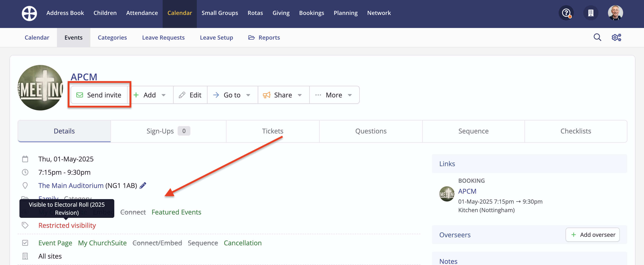Switch to the Sign-Ups tab
Image resolution: width=644 pixels, height=265 pixels.
[168, 131]
